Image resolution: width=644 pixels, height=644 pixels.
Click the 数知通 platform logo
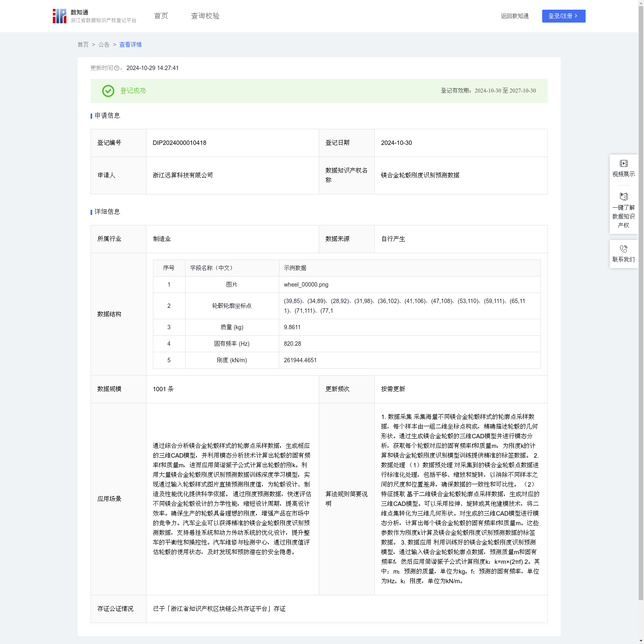[x=95, y=16]
